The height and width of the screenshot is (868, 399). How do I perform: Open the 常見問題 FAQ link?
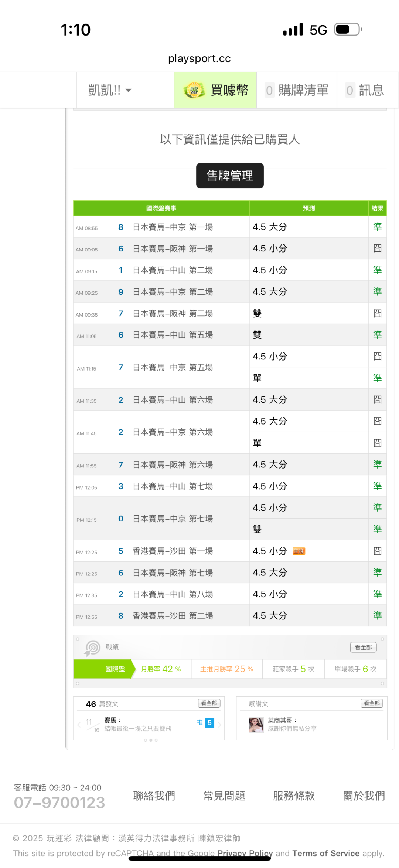(x=224, y=796)
